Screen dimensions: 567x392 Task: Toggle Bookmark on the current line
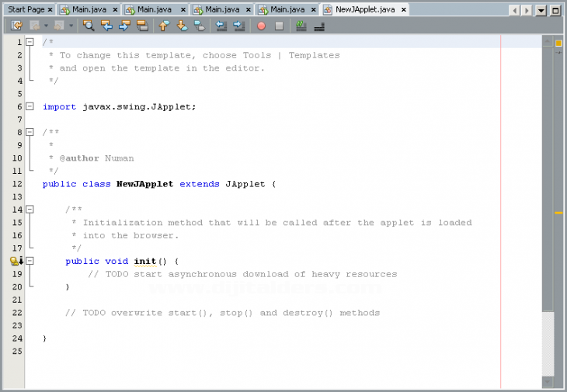pyautogui.click(x=200, y=26)
